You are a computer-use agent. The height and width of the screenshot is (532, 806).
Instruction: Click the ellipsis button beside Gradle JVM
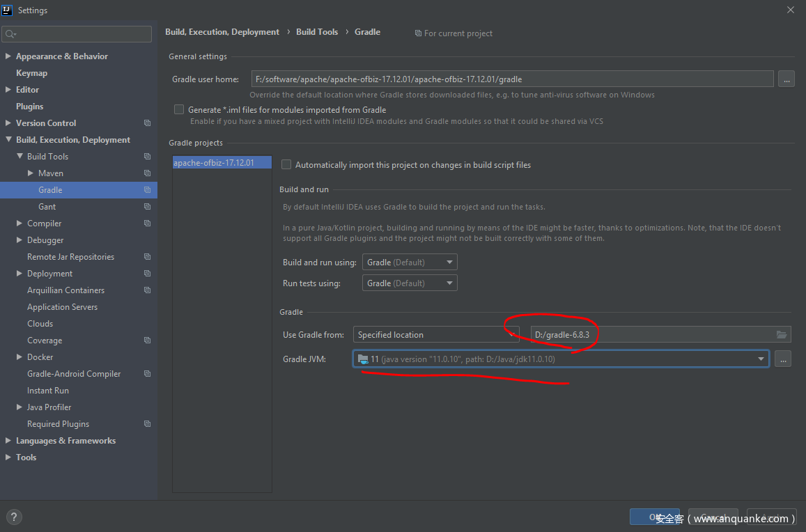pyautogui.click(x=783, y=359)
